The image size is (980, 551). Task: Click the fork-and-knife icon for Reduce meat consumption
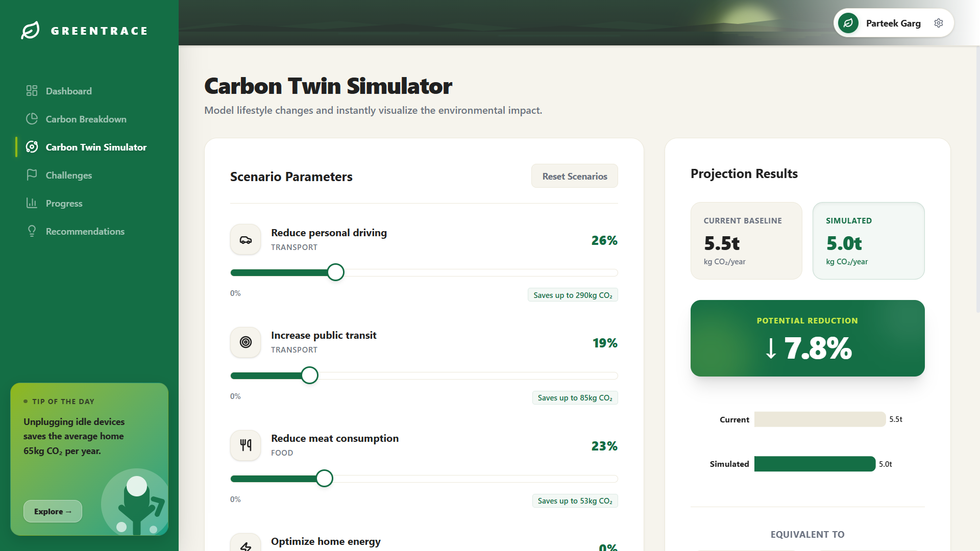pos(246,445)
